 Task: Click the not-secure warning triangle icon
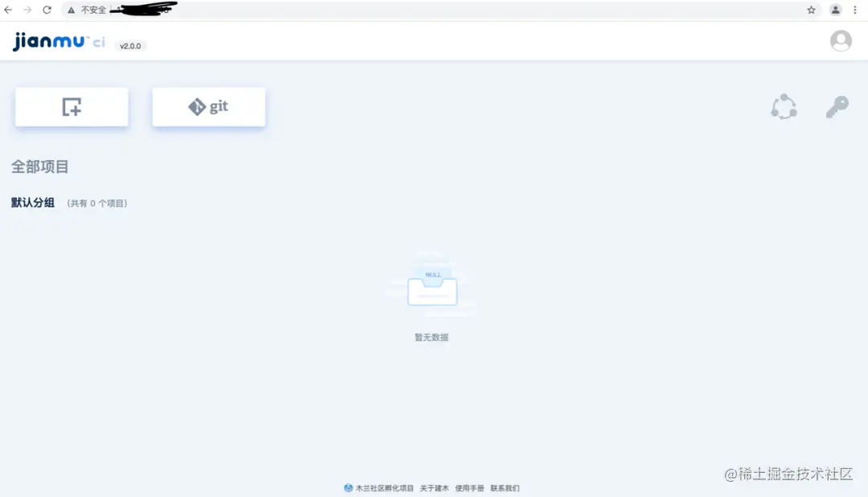point(72,10)
